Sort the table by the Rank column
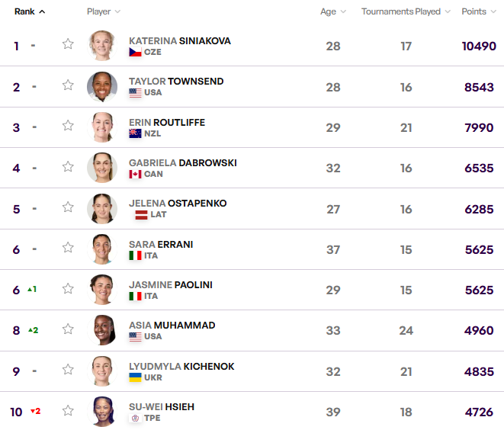This screenshot has width=504, height=430. pyautogui.click(x=30, y=11)
